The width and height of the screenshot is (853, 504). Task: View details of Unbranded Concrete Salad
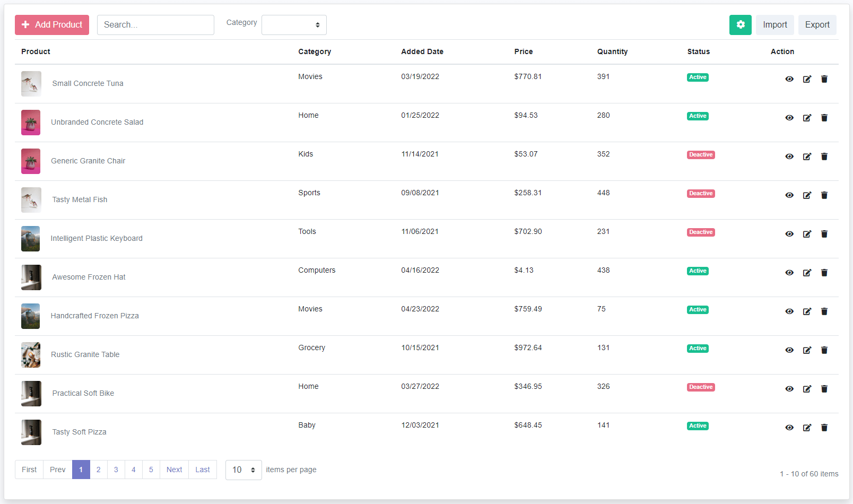click(x=789, y=118)
